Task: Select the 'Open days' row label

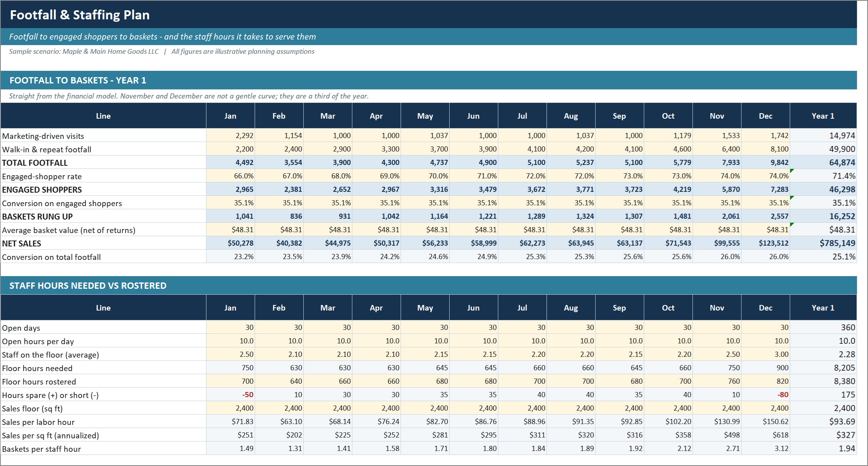Action: point(21,328)
